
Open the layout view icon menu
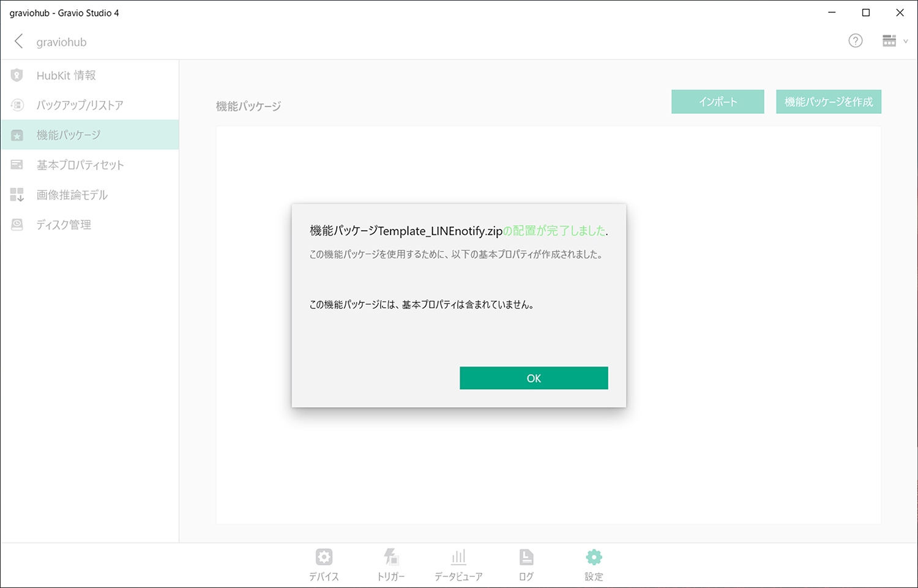pyautogui.click(x=889, y=41)
